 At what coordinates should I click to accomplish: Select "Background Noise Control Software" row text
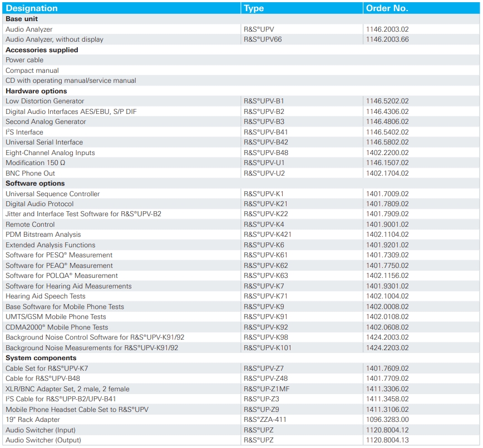(95, 337)
